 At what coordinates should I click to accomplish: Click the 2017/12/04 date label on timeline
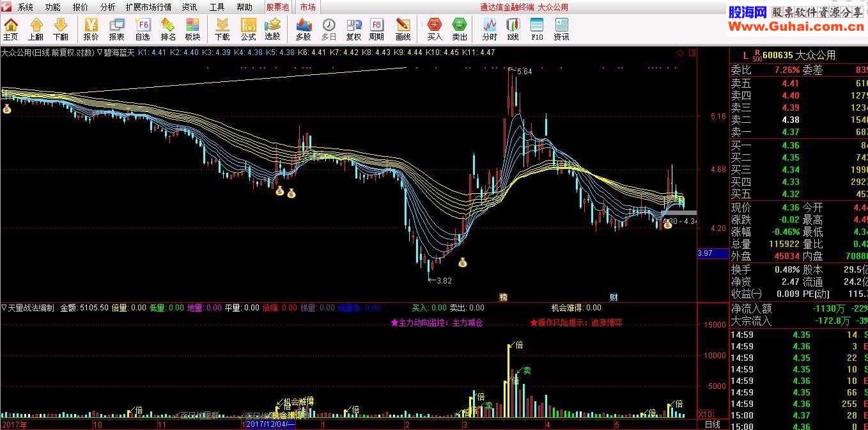pos(271,424)
